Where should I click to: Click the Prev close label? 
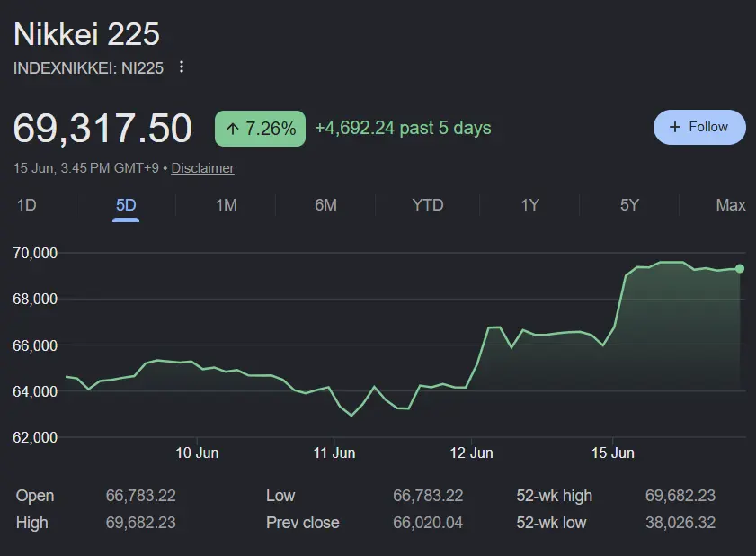coord(303,523)
